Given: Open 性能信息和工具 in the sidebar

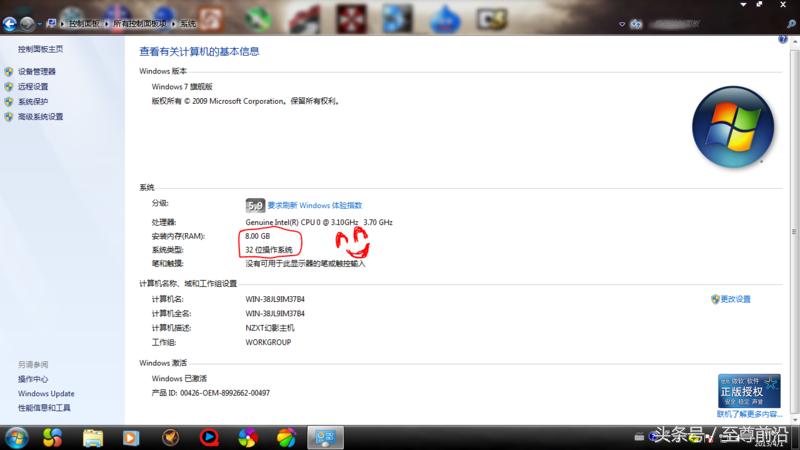Looking at the screenshot, I should 44,408.
